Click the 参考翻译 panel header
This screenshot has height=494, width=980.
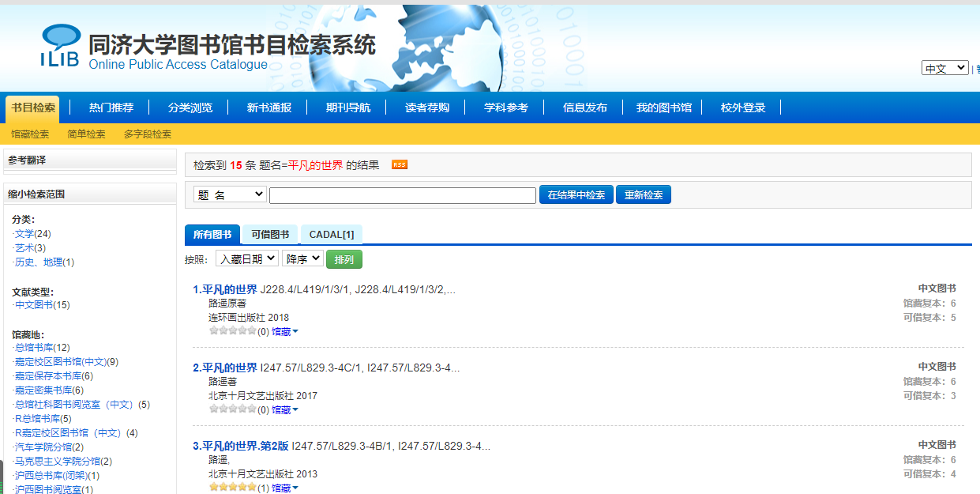point(90,160)
